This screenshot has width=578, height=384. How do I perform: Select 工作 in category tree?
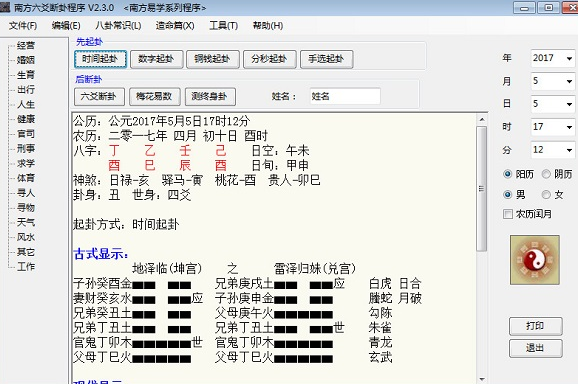click(x=26, y=266)
